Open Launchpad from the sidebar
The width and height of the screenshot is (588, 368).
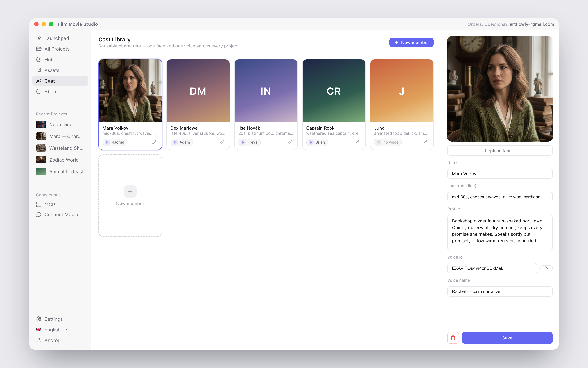pyautogui.click(x=60, y=38)
